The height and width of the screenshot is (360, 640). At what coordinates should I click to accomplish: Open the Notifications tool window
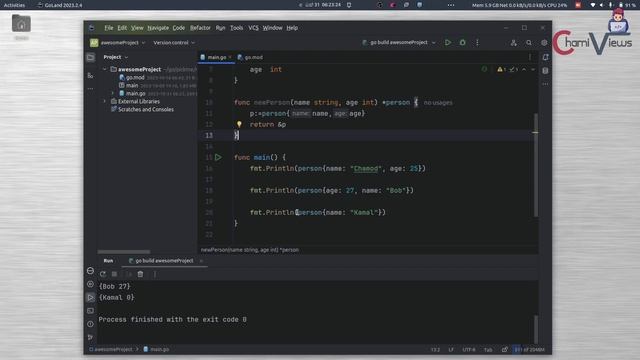pos(545,58)
